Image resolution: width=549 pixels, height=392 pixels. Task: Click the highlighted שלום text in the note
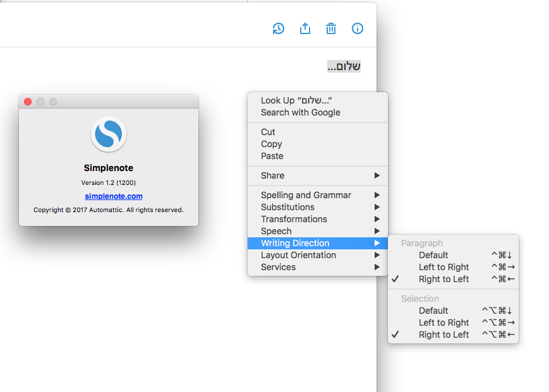tap(344, 66)
